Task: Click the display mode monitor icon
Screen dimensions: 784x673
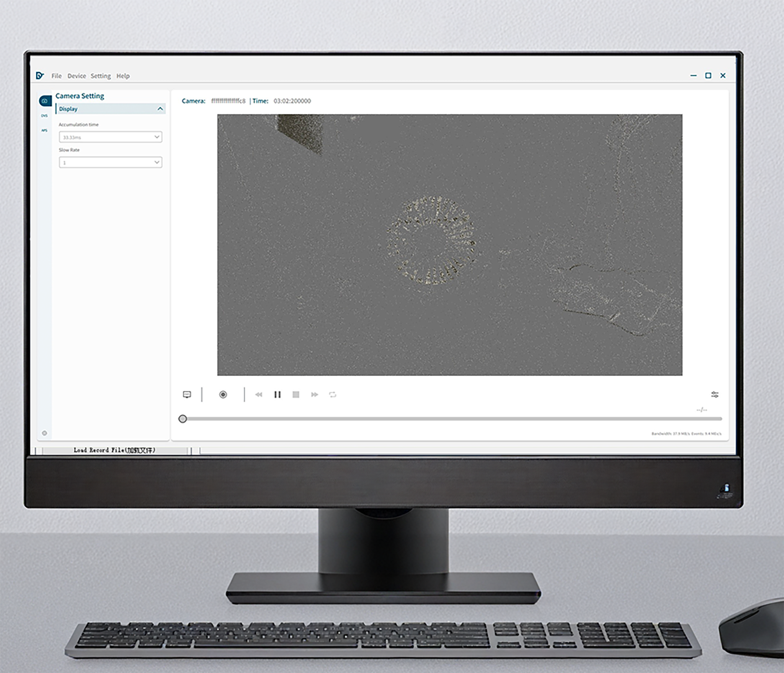Action: point(187,394)
